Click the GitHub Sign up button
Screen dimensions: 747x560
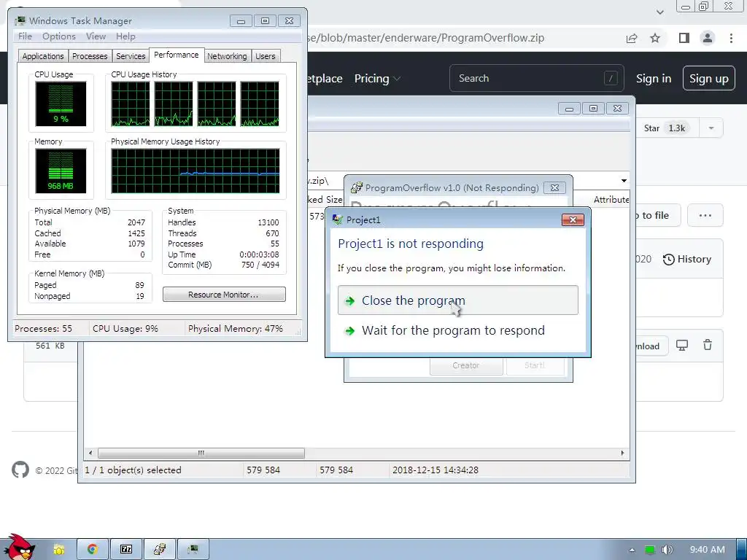point(708,79)
